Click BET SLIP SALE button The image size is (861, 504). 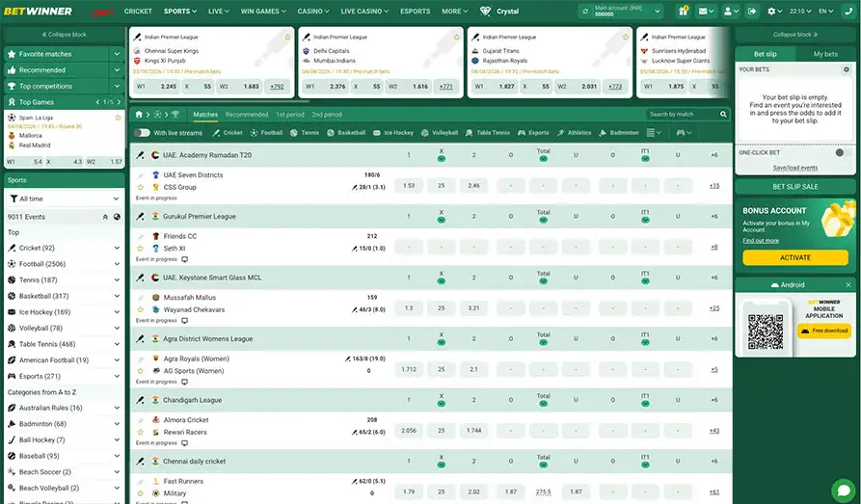click(795, 187)
